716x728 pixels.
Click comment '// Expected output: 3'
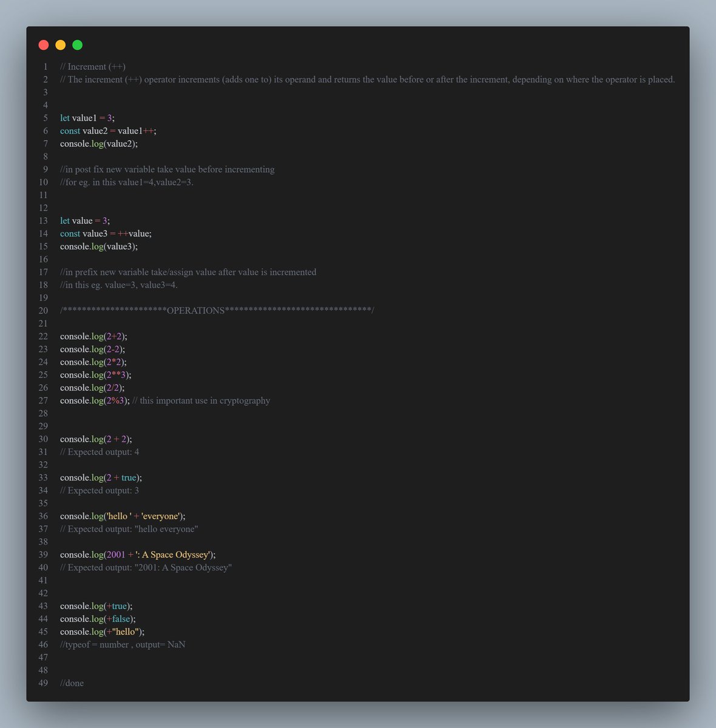coord(100,490)
